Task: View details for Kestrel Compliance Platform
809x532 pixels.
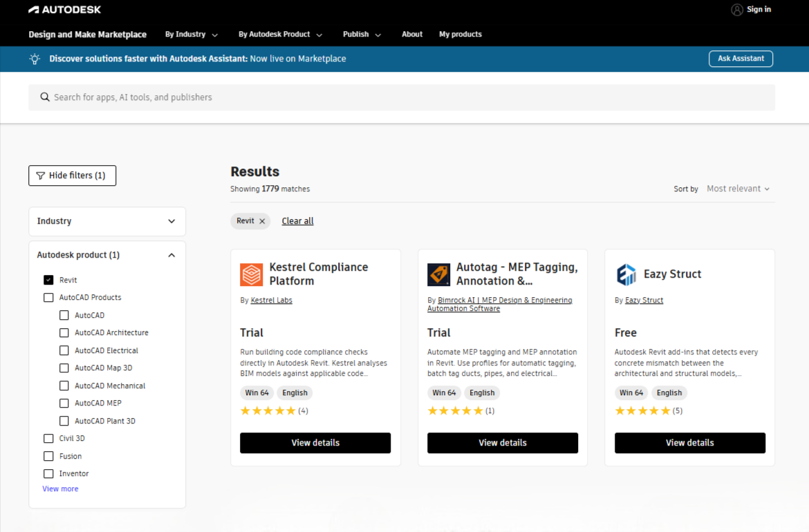Action: 315,443
